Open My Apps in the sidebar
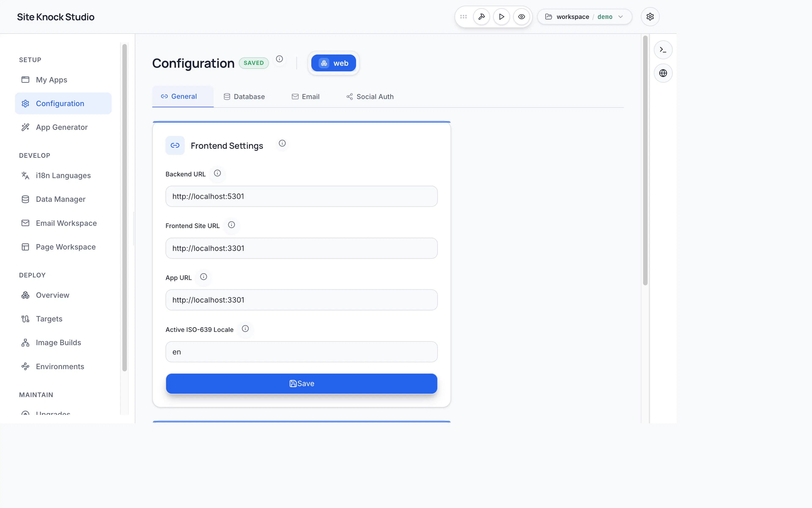812x508 pixels. 63,80
